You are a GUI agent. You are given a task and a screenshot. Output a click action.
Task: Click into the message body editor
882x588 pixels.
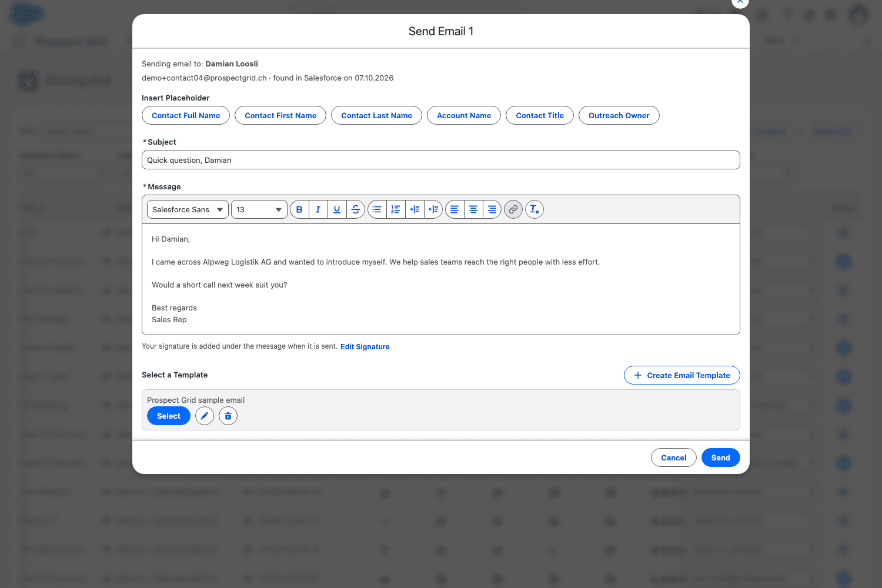coord(441,279)
